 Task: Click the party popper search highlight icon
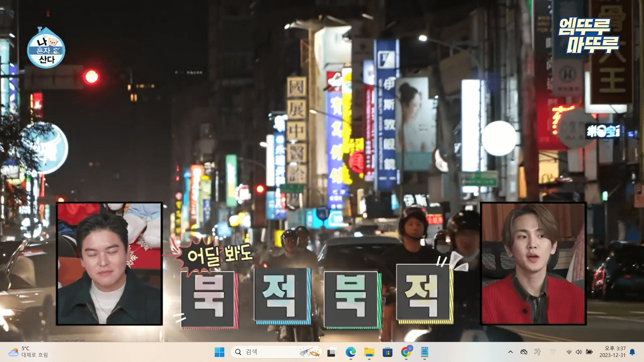click(309, 352)
